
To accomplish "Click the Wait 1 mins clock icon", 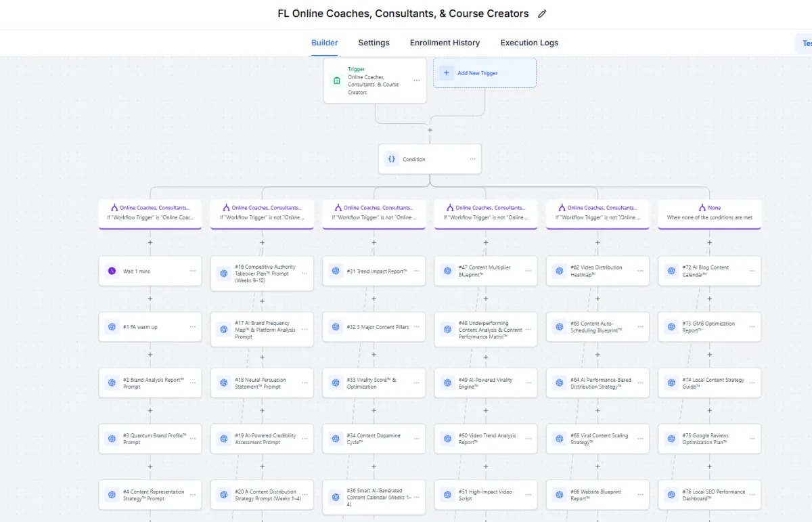I will 112,271.
